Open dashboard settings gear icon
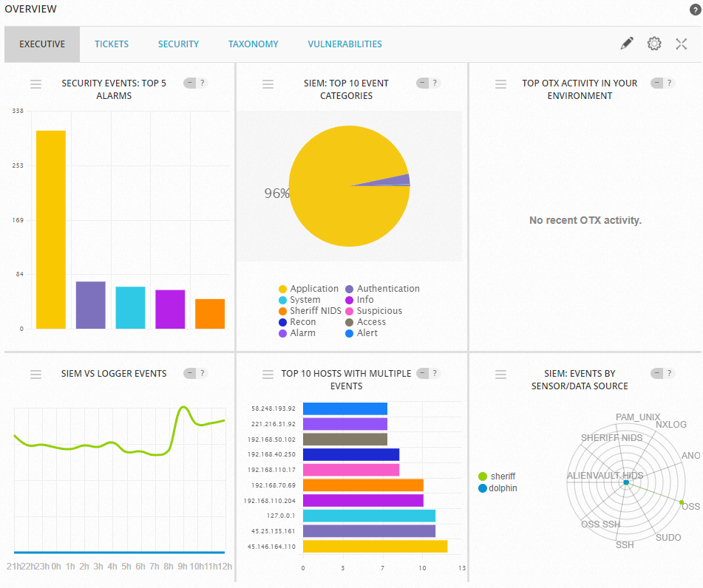The image size is (703, 588). (654, 44)
